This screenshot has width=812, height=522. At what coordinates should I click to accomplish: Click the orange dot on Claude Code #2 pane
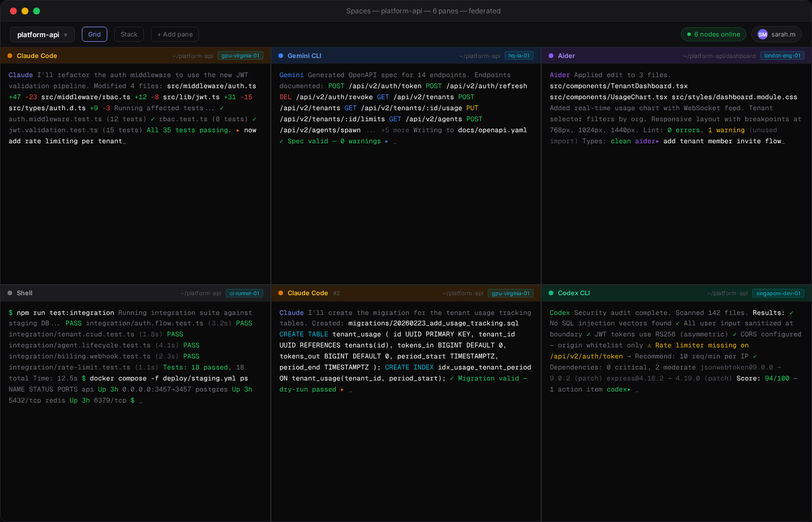[280, 293]
